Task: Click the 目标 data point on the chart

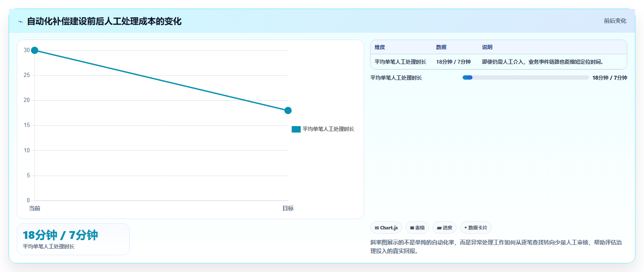Action: tap(288, 111)
